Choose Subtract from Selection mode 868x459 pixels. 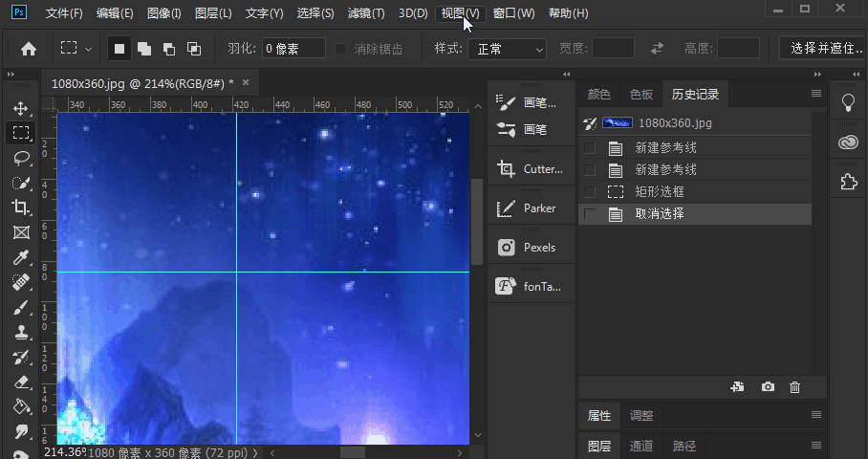pyautogui.click(x=169, y=49)
